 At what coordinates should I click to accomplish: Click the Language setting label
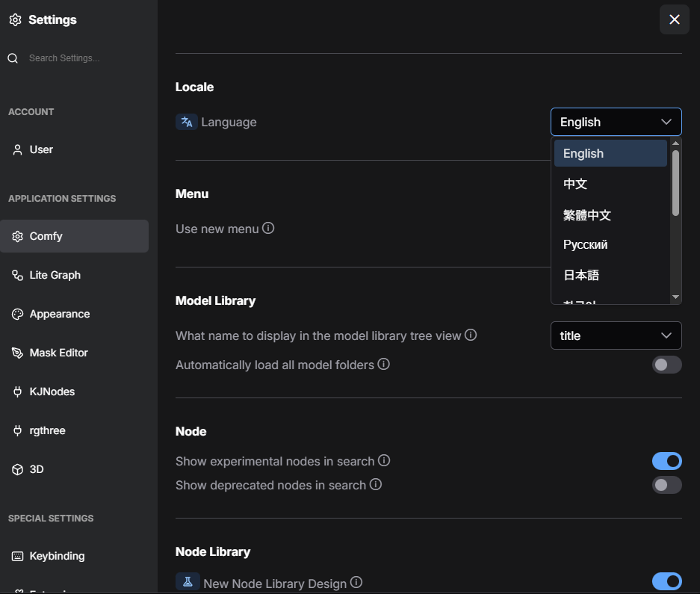tap(229, 122)
